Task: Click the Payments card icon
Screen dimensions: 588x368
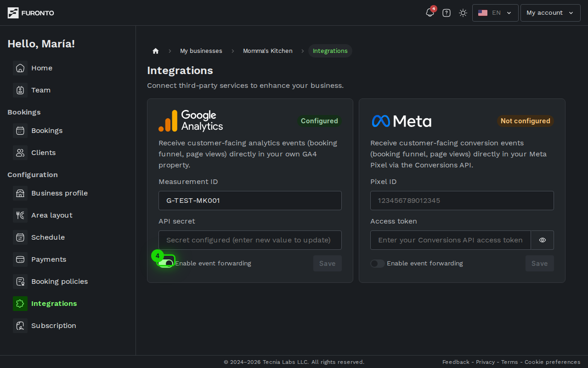Action: pyautogui.click(x=20, y=259)
